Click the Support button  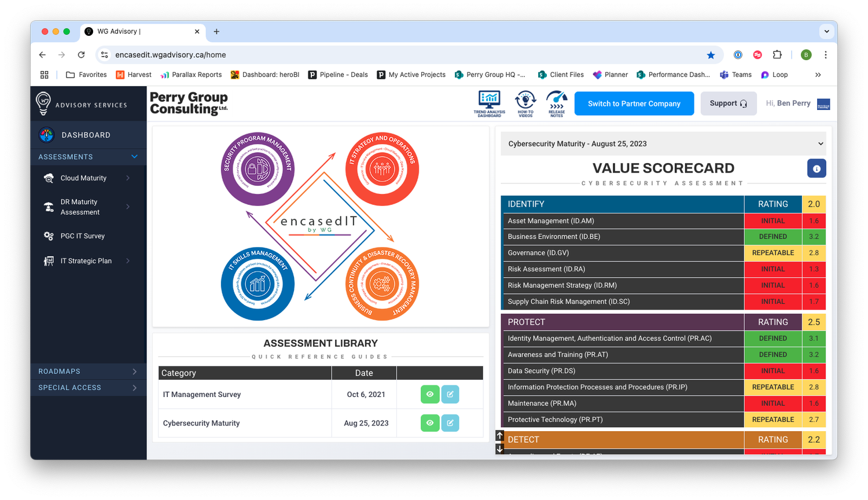pos(729,104)
